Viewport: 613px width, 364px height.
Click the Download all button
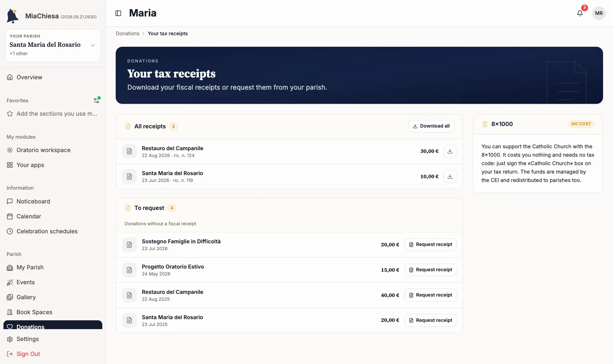[x=431, y=126]
